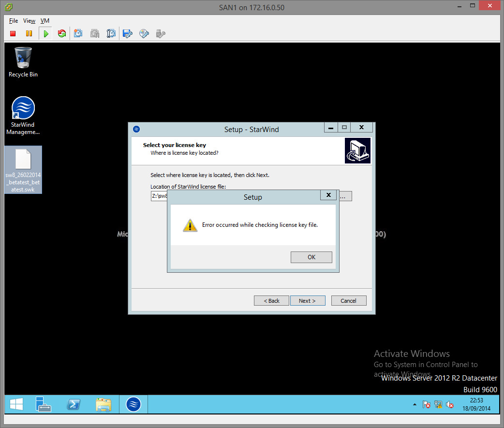Click the StarWind setup taskbar icon
The image size is (504, 428).
pyautogui.click(x=133, y=404)
